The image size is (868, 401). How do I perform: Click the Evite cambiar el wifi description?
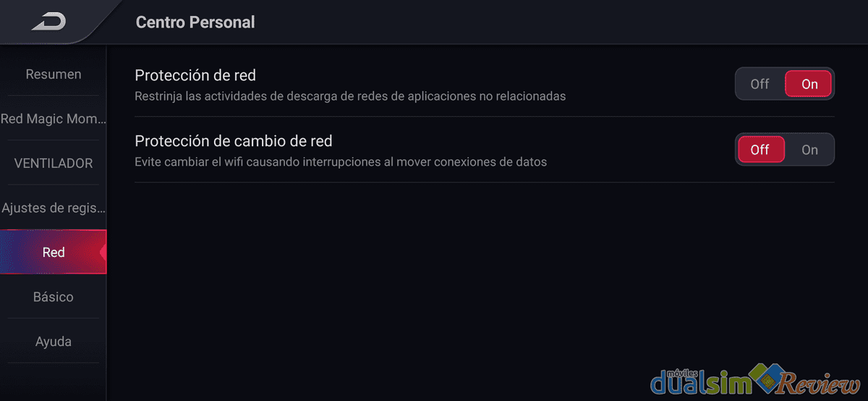[341, 161]
